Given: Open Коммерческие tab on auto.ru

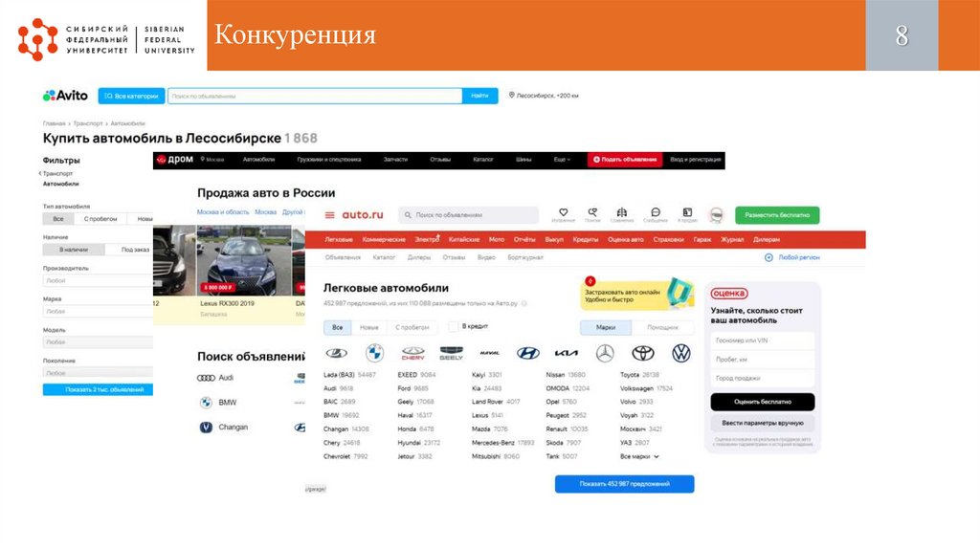Looking at the screenshot, I should [384, 240].
